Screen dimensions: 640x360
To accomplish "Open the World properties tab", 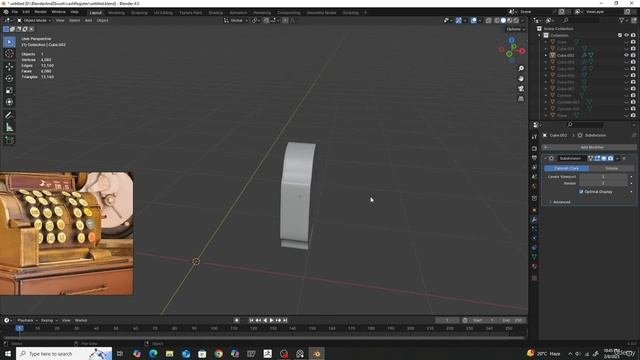I will coord(534,187).
